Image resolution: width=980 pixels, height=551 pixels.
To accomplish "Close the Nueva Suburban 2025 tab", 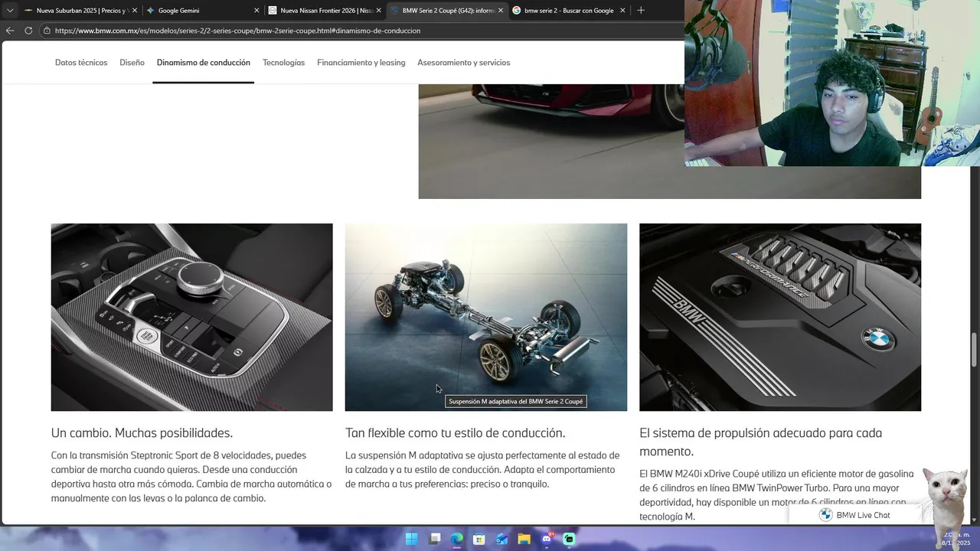I will tap(135, 11).
